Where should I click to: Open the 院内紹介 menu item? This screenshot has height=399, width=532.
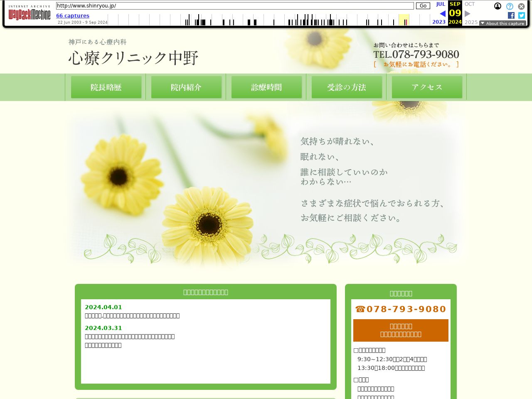[186, 87]
